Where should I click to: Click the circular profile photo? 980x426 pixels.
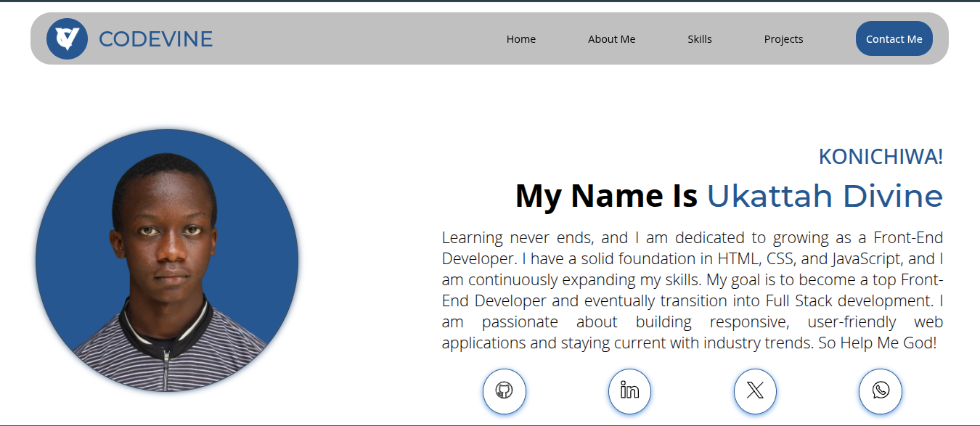coord(167,261)
